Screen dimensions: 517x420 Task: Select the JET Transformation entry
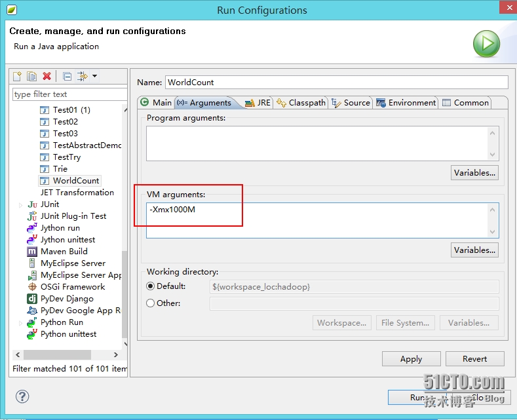pos(77,193)
